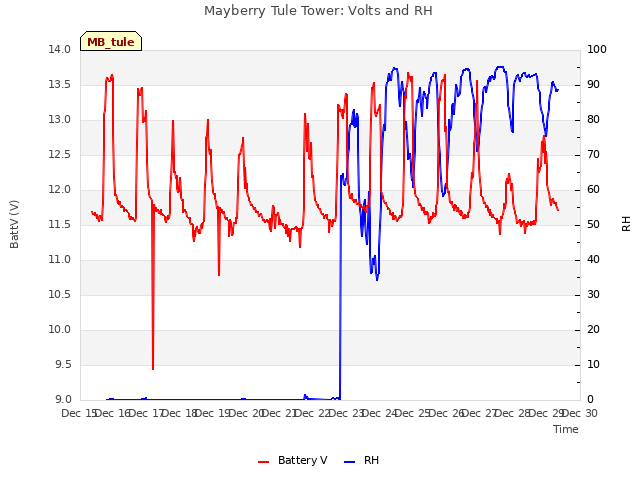
Task: Click the 80 right axis tick
Action: (x=593, y=120)
